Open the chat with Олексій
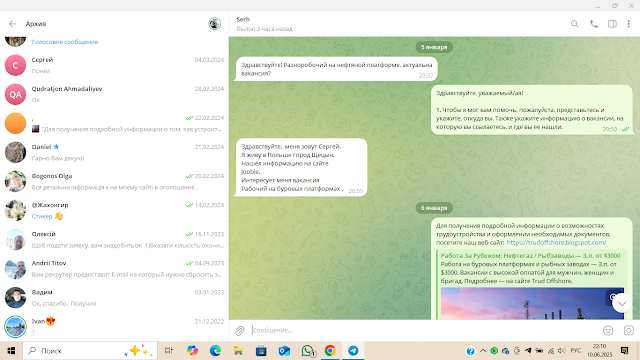 [114, 240]
